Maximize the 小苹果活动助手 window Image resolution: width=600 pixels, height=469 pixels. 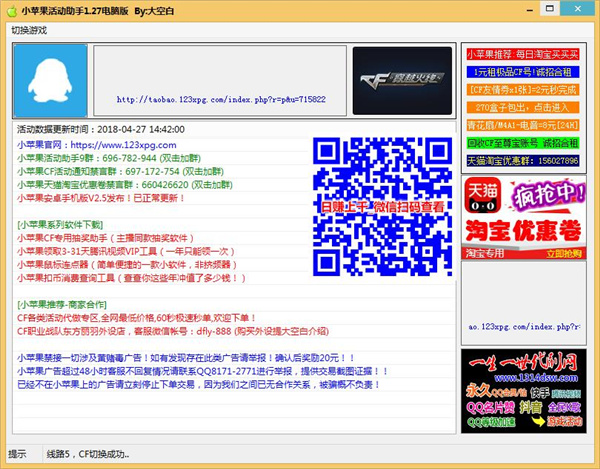tap(549, 9)
